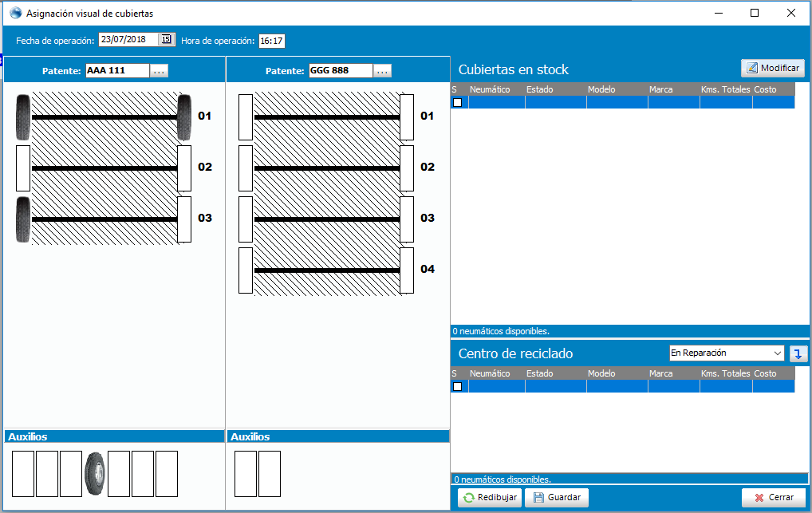Open the calendar picker for Fecha de operación
This screenshot has width=812, height=513.
coord(166,40)
